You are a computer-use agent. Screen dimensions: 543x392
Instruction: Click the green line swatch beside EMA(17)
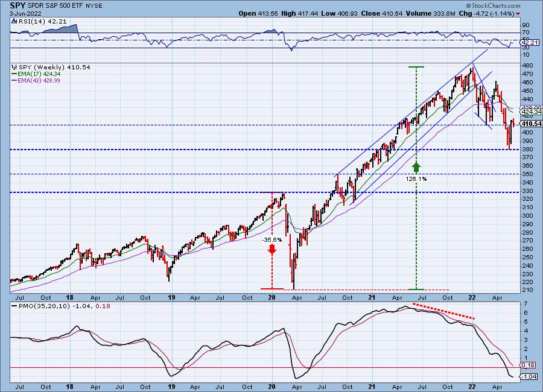click(x=14, y=74)
